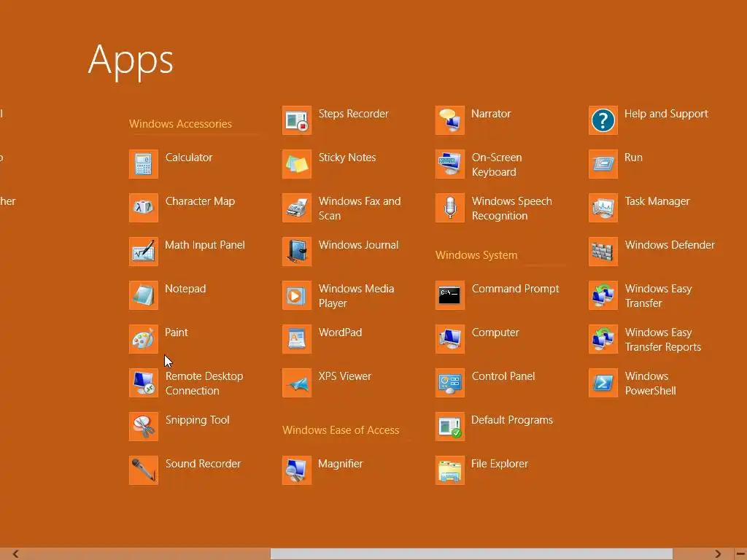Open Windows Easy Transfer Reports icon
Screen dimensions: 747x560
[x=603, y=340]
